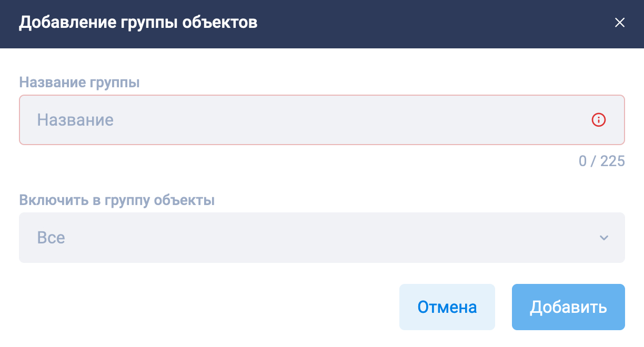The image size is (644, 347).
Task: Toggle the dropdown arrow beside "Все"
Action: 603,238
